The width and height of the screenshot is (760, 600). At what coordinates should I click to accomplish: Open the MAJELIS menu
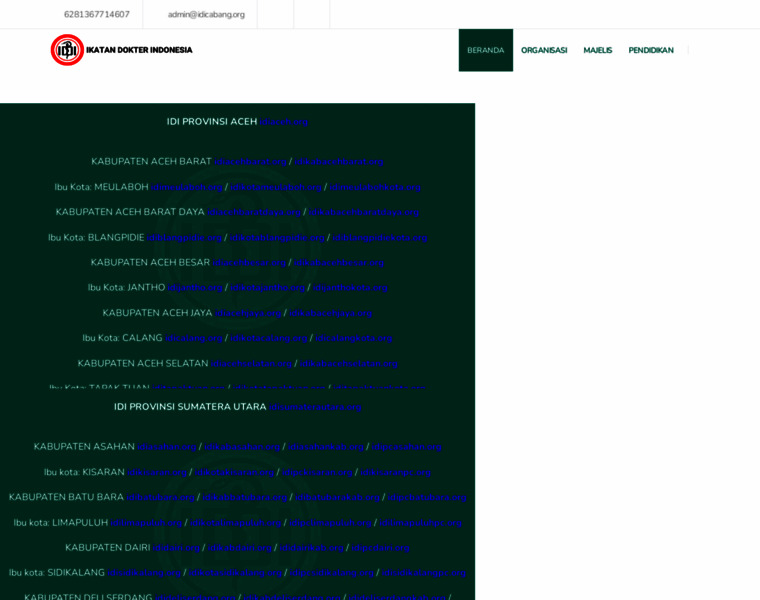click(598, 50)
